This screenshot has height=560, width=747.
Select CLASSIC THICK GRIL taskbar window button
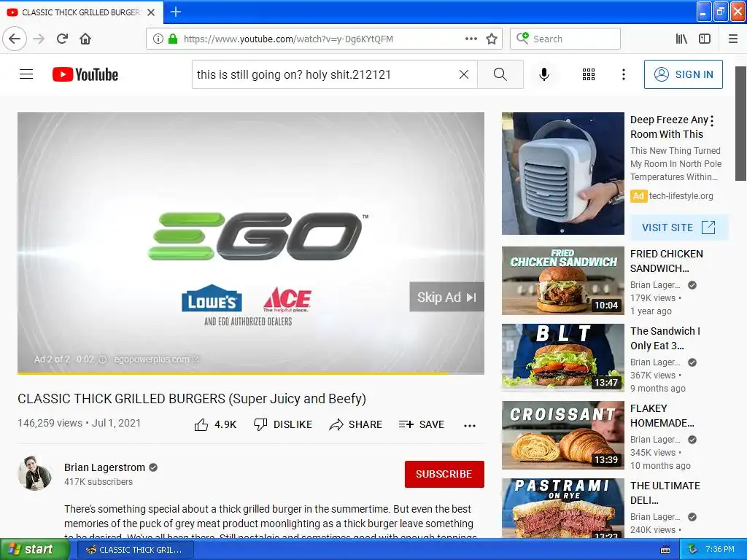click(135, 550)
